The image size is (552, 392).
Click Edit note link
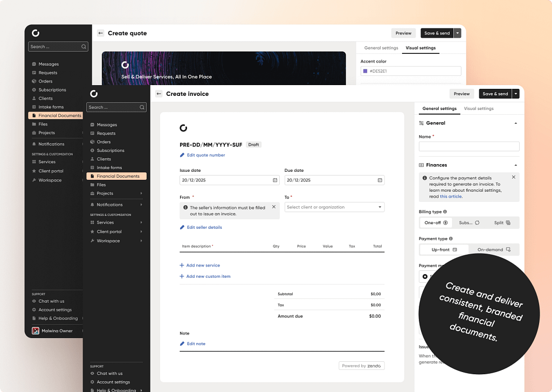point(192,344)
